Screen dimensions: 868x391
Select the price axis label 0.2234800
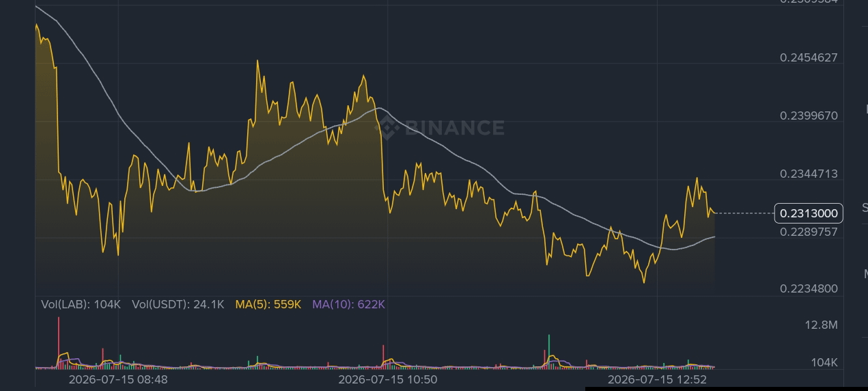pos(809,288)
